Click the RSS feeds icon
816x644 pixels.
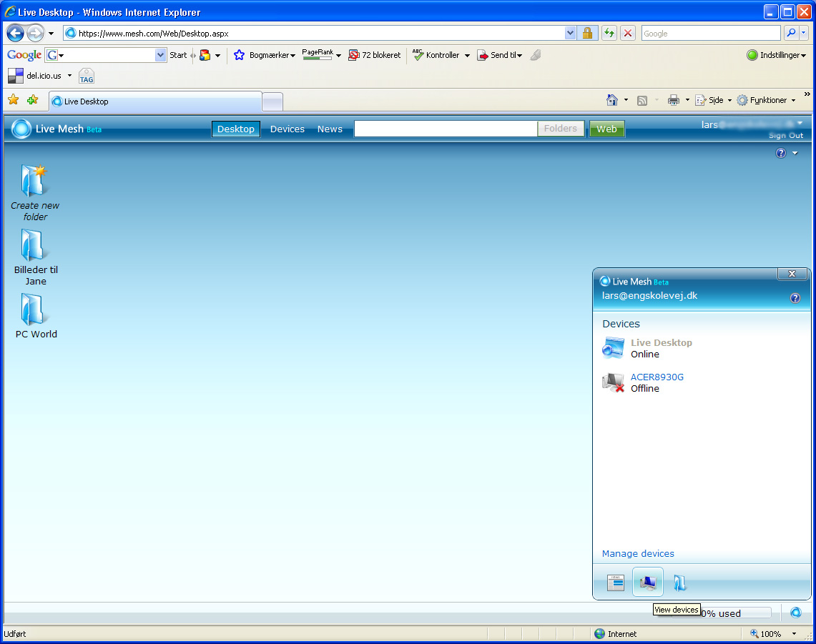coord(642,100)
